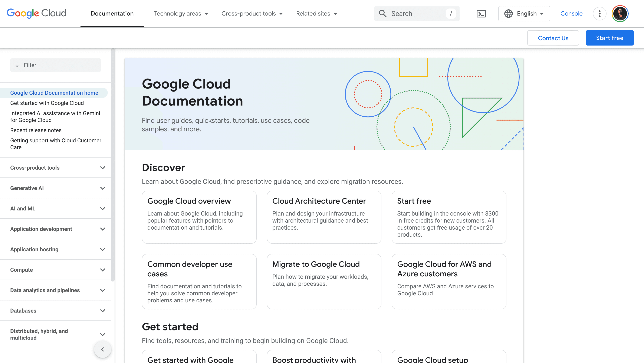The image size is (644, 363).
Task: Click the Google Cloud logo
Action: point(36,13)
